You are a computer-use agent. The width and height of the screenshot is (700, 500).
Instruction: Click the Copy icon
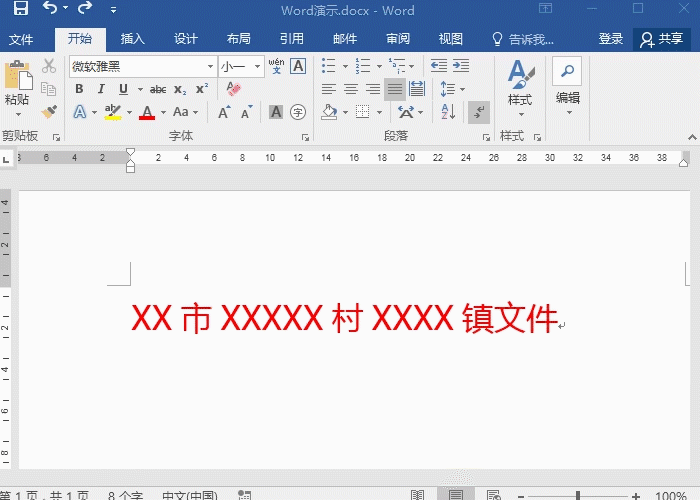tap(49, 88)
